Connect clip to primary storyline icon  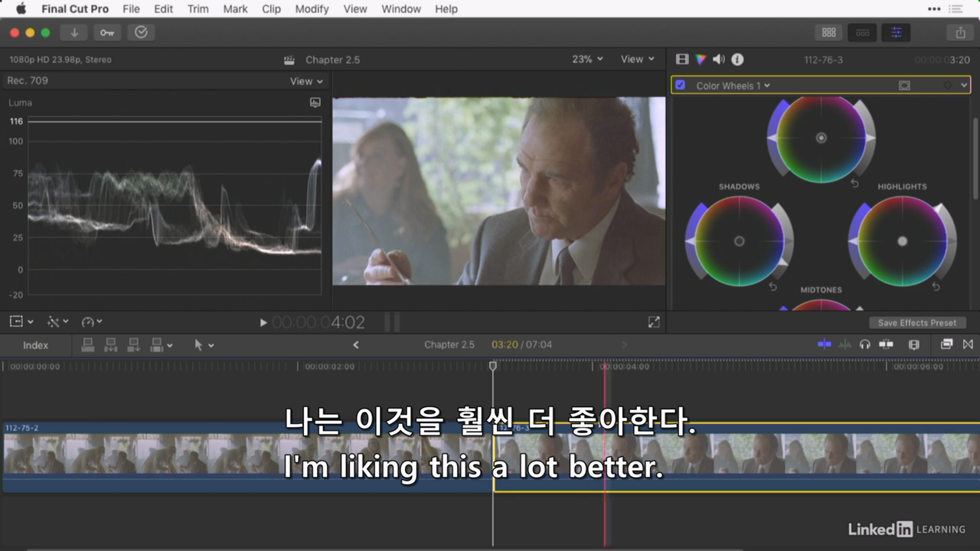88,345
